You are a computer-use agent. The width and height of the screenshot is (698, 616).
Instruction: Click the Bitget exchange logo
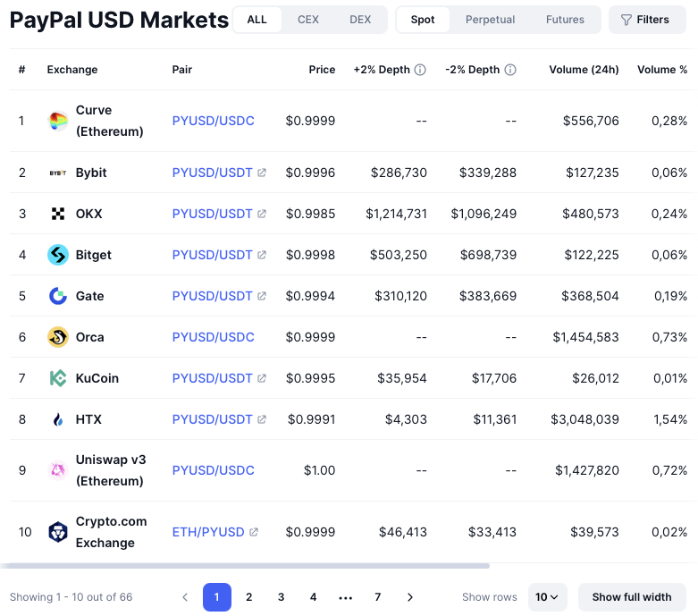[x=58, y=255]
